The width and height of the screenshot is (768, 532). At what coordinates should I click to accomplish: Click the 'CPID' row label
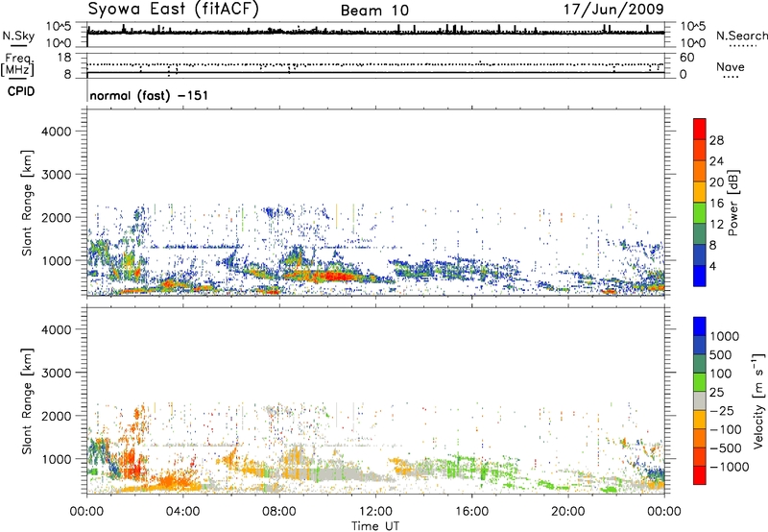21,91
